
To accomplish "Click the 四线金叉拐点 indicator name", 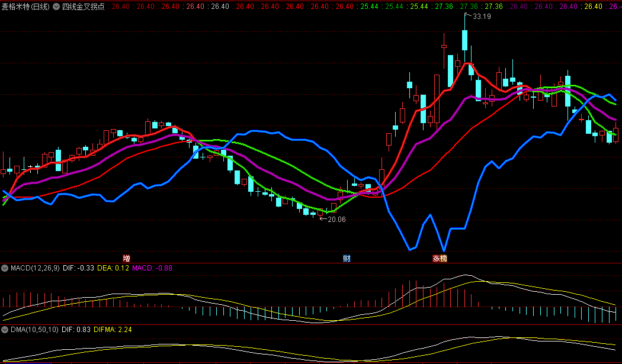I will (x=84, y=7).
